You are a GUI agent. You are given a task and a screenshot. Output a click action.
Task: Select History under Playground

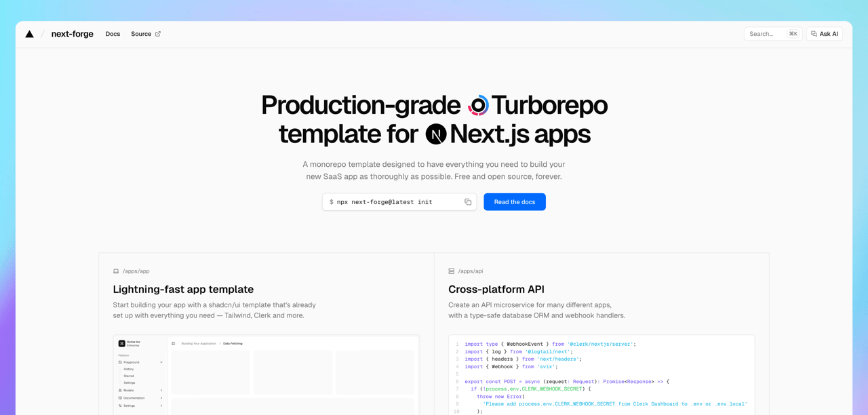(129, 369)
